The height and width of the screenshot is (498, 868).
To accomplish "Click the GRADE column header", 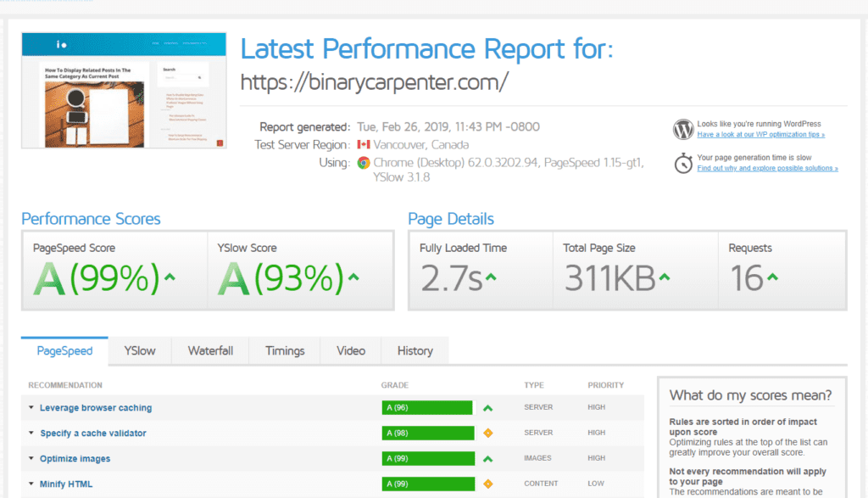I will coord(395,385).
